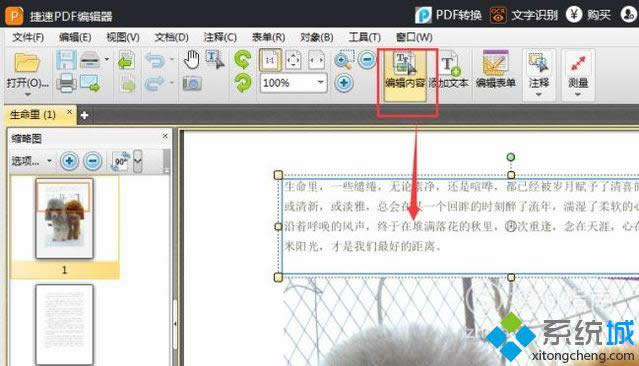Open a file with the 打开 folder icon
The width and height of the screenshot is (639, 366).
pyautogui.click(x=27, y=63)
